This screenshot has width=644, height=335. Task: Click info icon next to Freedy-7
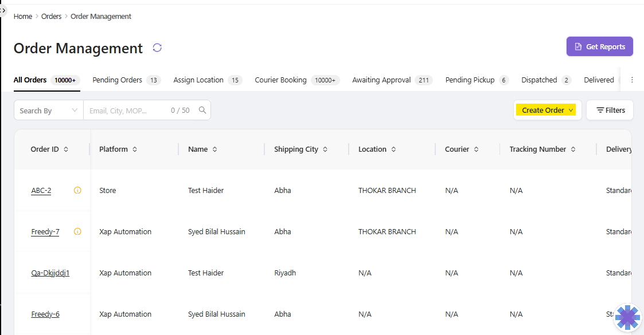[x=78, y=232]
